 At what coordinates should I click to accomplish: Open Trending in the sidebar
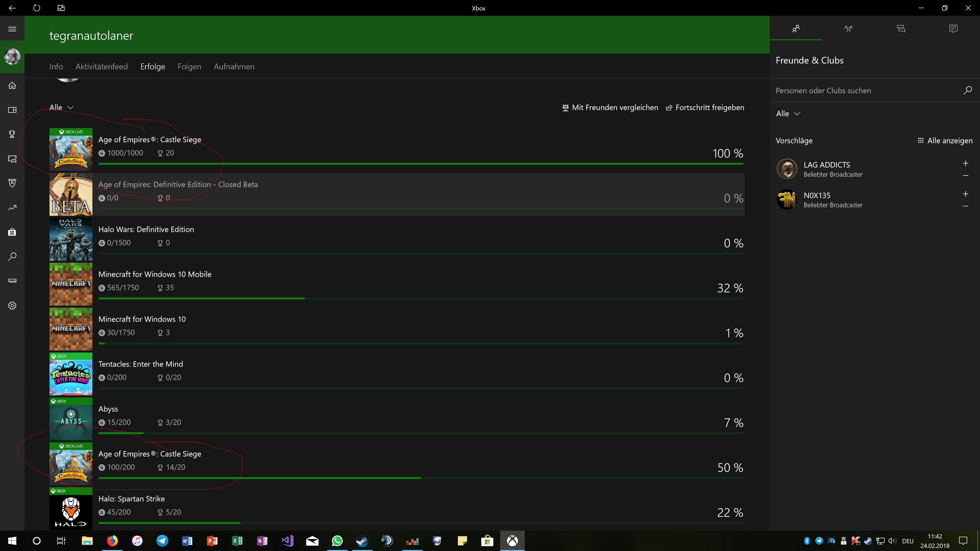pyautogui.click(x=12, y=208)
